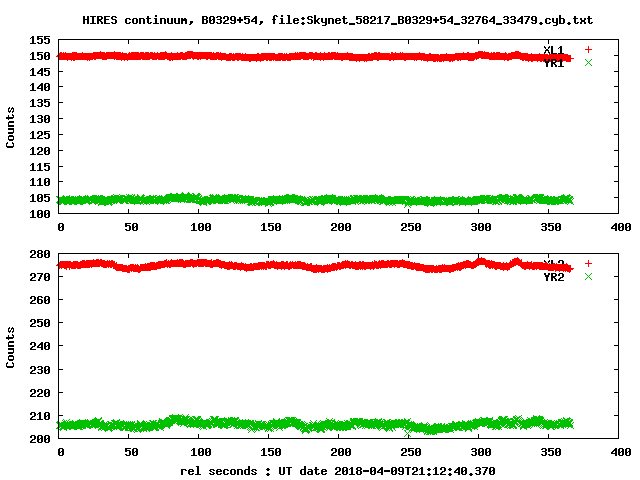Click the YR2 legend label

coord(553,277)
